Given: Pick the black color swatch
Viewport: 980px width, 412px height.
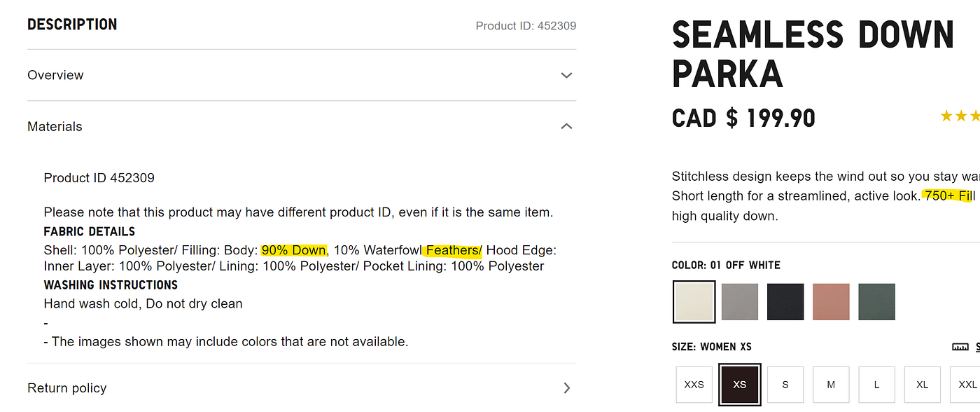Looking at the screenshot, I should coord(785,302).
